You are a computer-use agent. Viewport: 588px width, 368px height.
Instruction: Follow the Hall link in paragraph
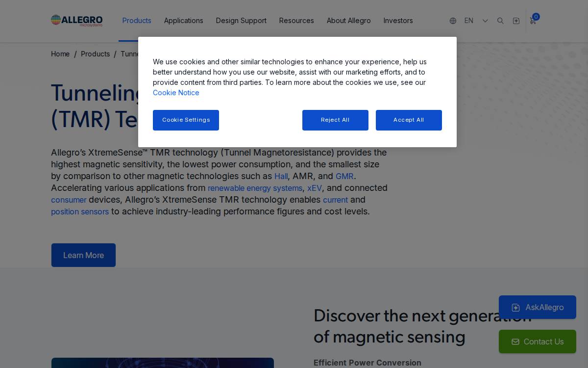[281, 176]
